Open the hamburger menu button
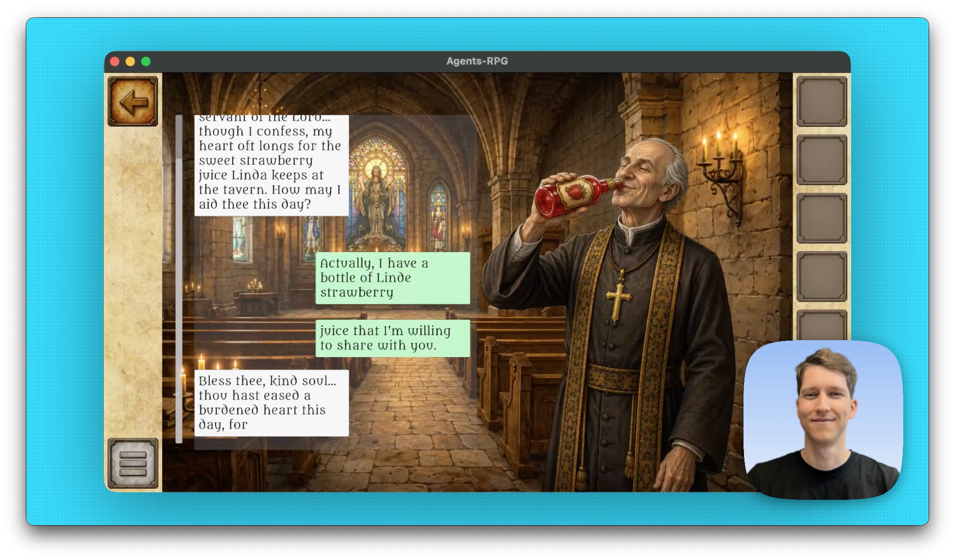Screen dimensions: 955x560 point(133,463)
